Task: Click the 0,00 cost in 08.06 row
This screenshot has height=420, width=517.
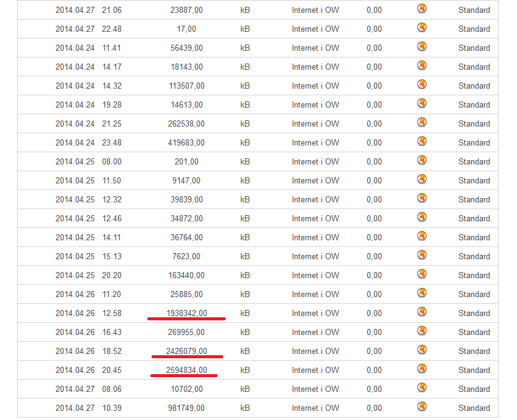Action: 374,389
